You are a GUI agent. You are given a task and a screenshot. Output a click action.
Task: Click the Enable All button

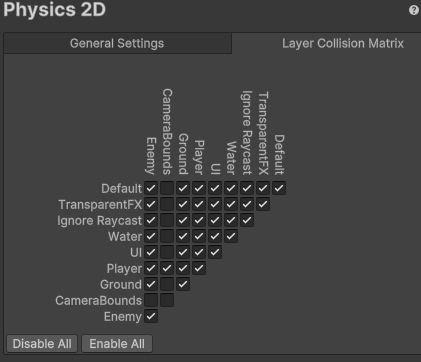click(117, 344)
